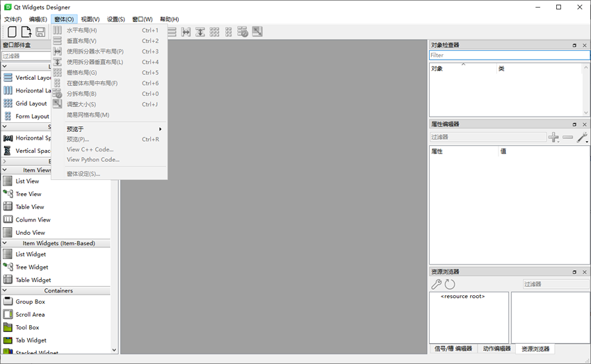591x364 pixels.
Task: Close the 属性编辑器 dock panel
Action: [585, 124]
